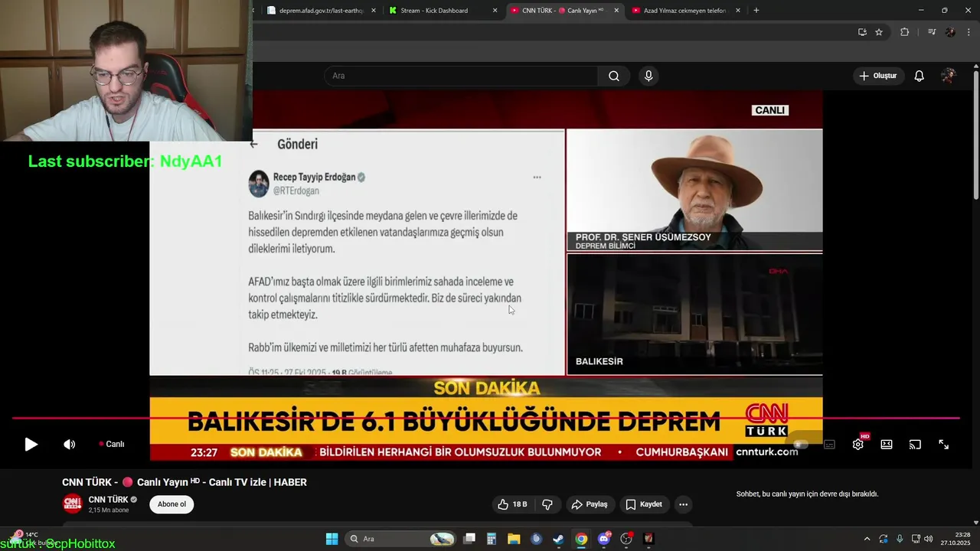Click install app icon in address bar
This screenshot has width=980, height=551.
point(862,32)
